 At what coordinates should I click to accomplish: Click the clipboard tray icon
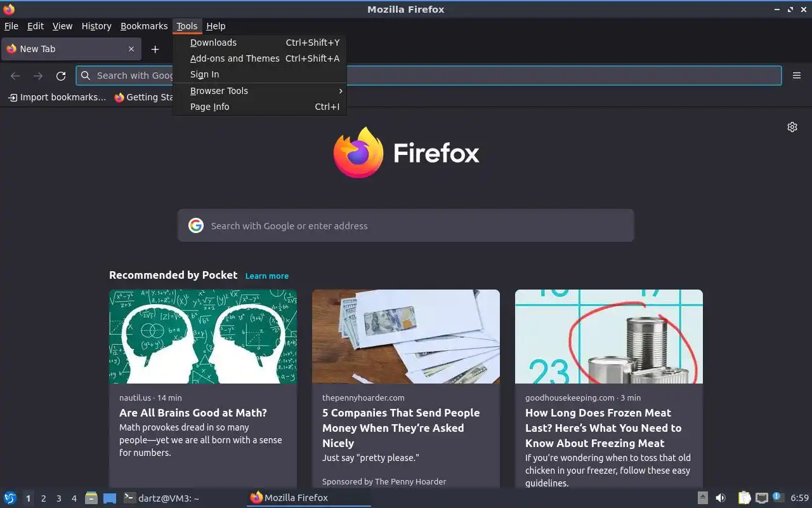click(x=745, y=498)
